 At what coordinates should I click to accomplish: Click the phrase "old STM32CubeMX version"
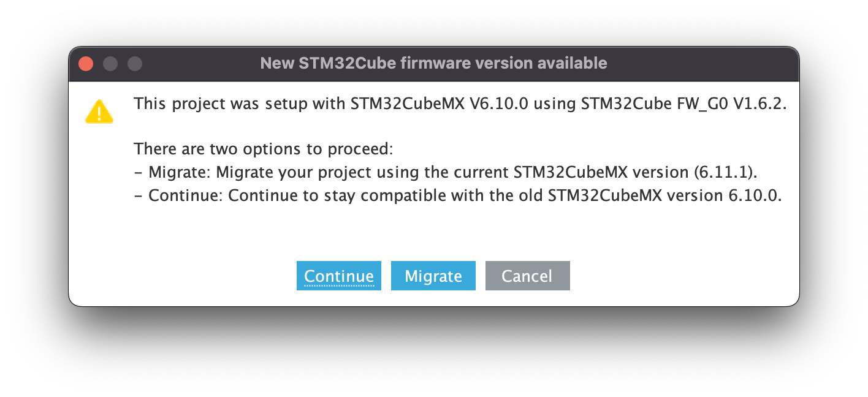[620, 196]
